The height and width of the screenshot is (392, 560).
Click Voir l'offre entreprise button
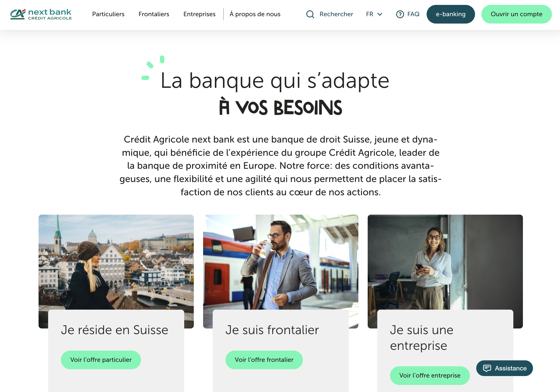click(x=430, y=376)
